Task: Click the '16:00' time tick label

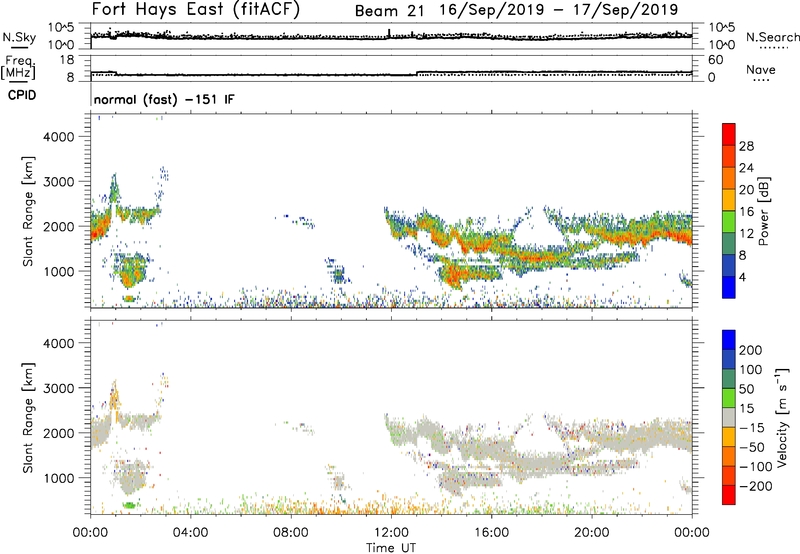Action: click(x=491, y=533)
